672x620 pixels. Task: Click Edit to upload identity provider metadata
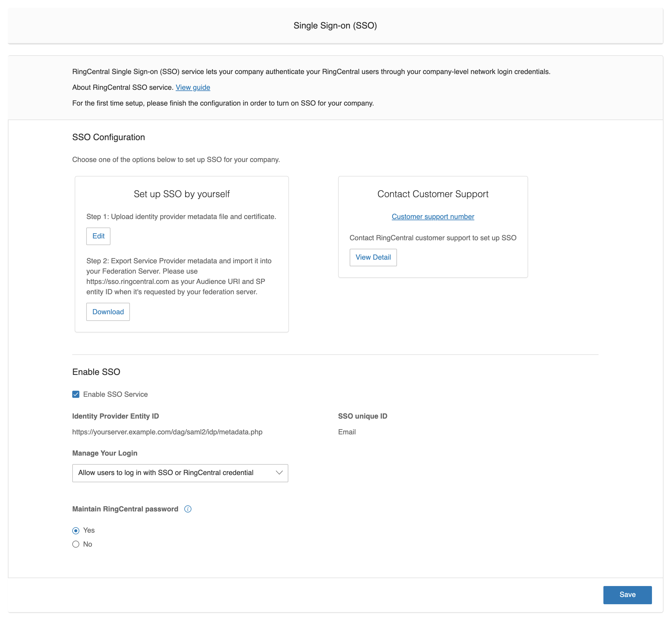[x=98, y=236]
